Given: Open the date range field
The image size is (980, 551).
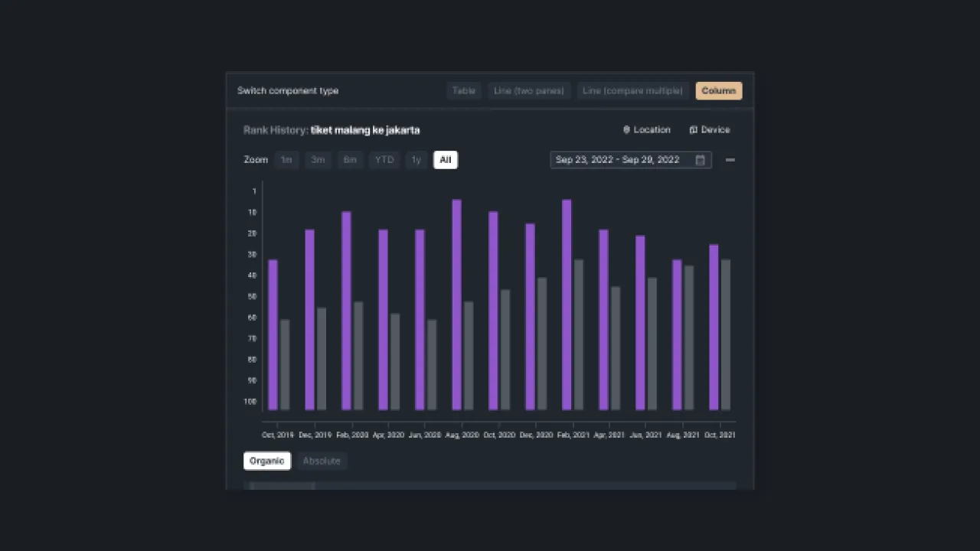Looking at the screenshot, I should tap(630, 160).
